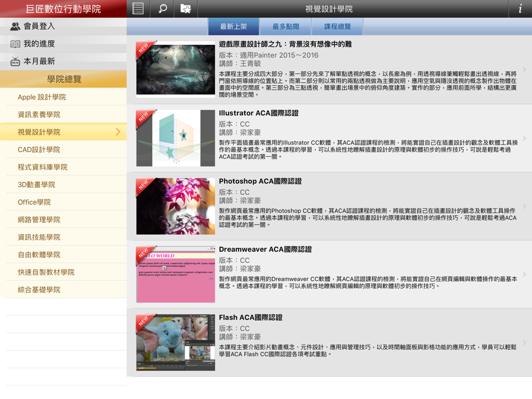Select Office學院 in the list
This screenshot has height=399, width=532.
(63, 202)
